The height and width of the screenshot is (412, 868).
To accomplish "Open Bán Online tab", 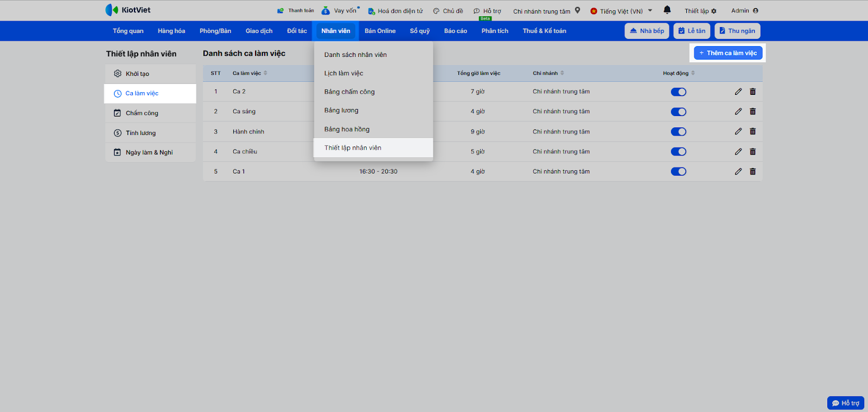I will pyautogui.click(x=380, y=31).
